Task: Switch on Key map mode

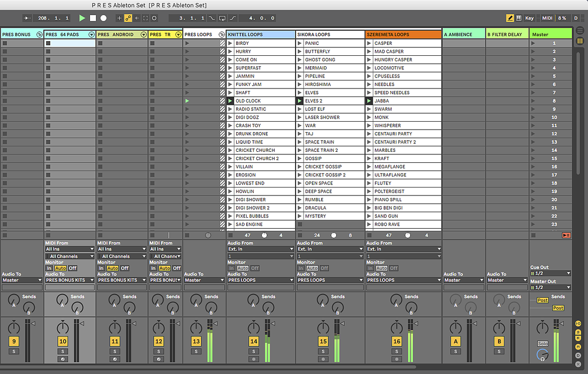Action: click(529, 18)
